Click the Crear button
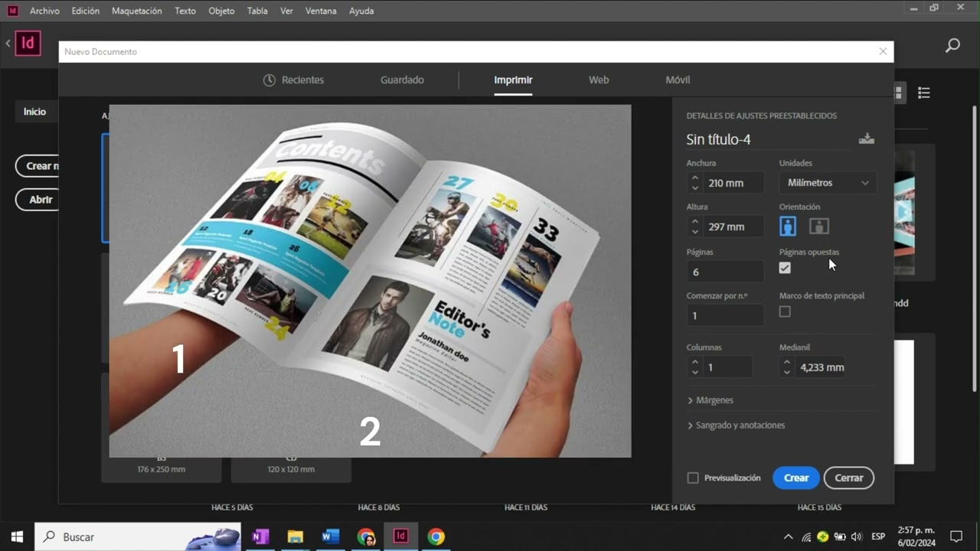The image size is (980, 551). tap(796, 478)
